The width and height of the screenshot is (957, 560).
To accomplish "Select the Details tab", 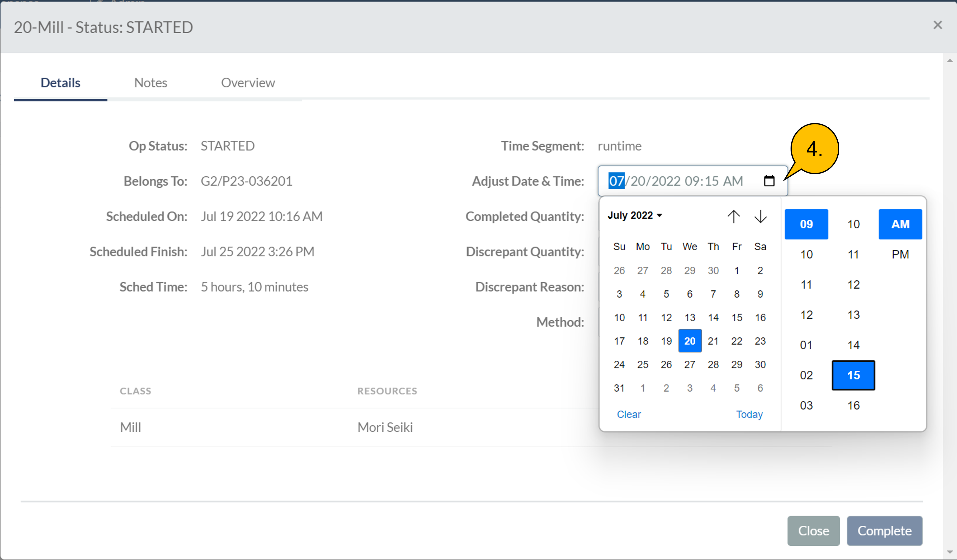I will pos(60,83).
